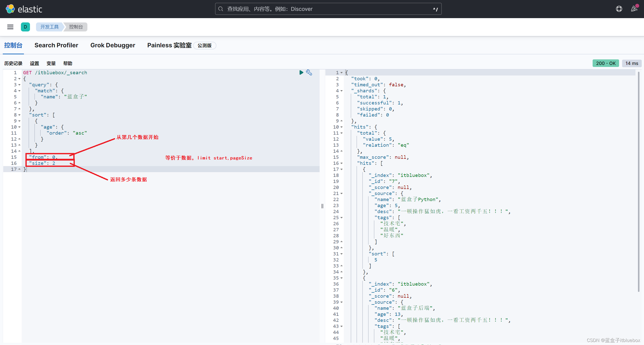This screenshot has width=644, height=345.
Task: Collapse the "_shards" fold arrow in response
Action: pyautogui.click(x=342, y=91)
